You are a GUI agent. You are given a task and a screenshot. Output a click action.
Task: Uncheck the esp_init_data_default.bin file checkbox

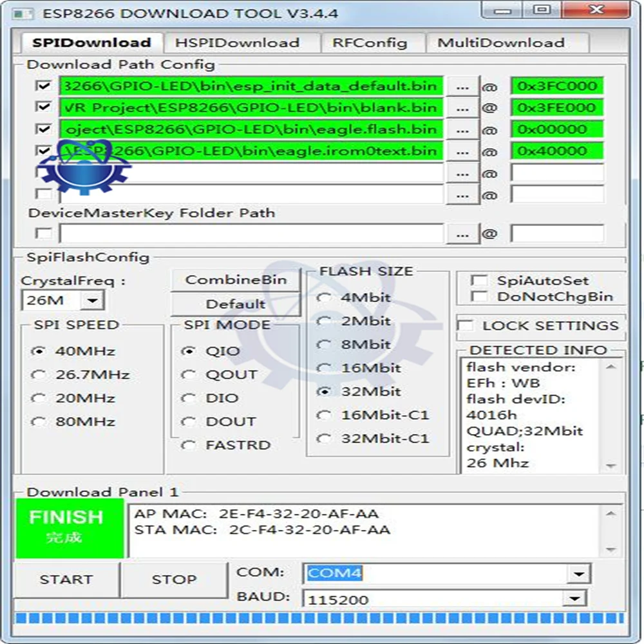[x=44, y=86]
